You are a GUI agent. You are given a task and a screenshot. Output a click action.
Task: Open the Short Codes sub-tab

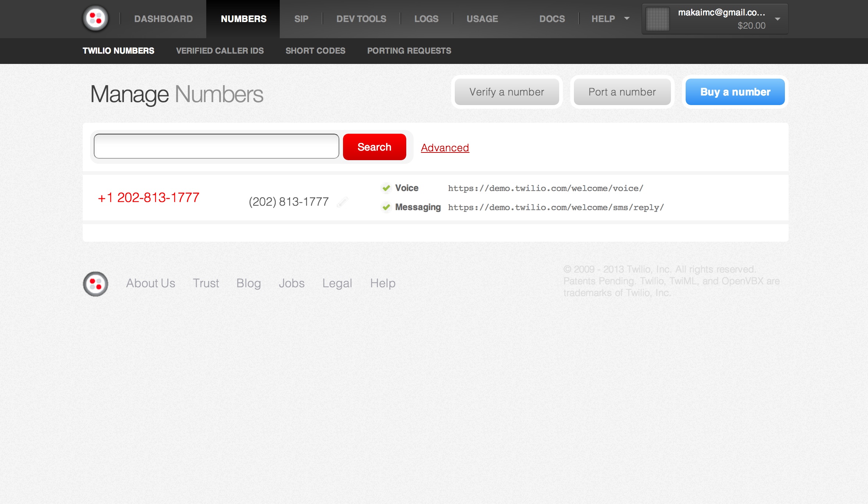tap(315, 51)
